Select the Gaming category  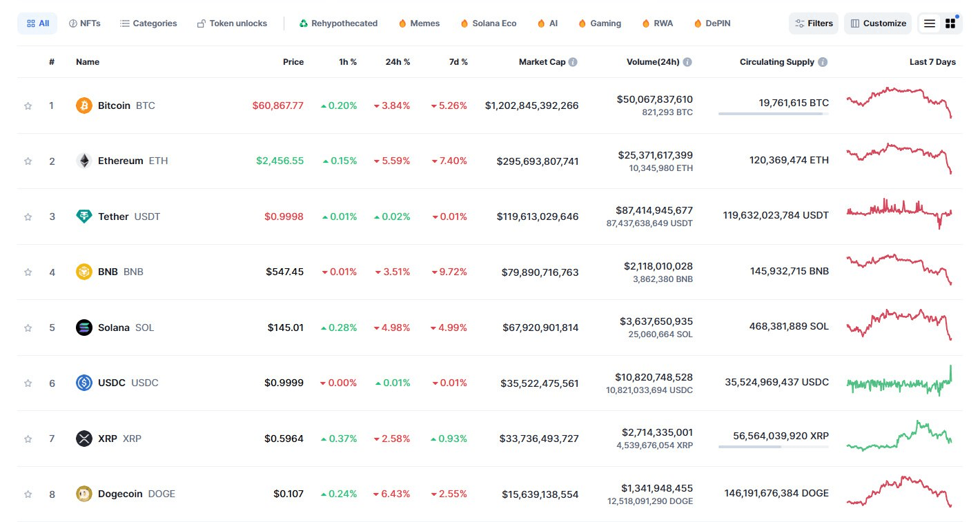(600, 23)
